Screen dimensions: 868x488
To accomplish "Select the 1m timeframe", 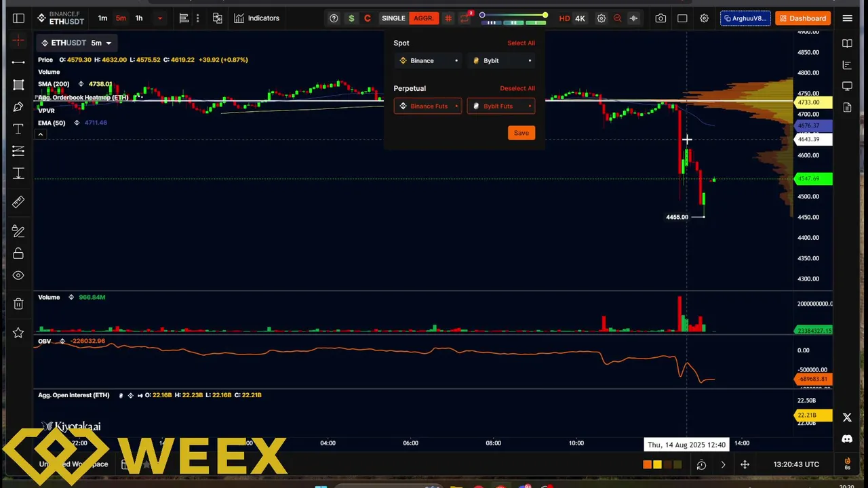I will coord(102,18).
